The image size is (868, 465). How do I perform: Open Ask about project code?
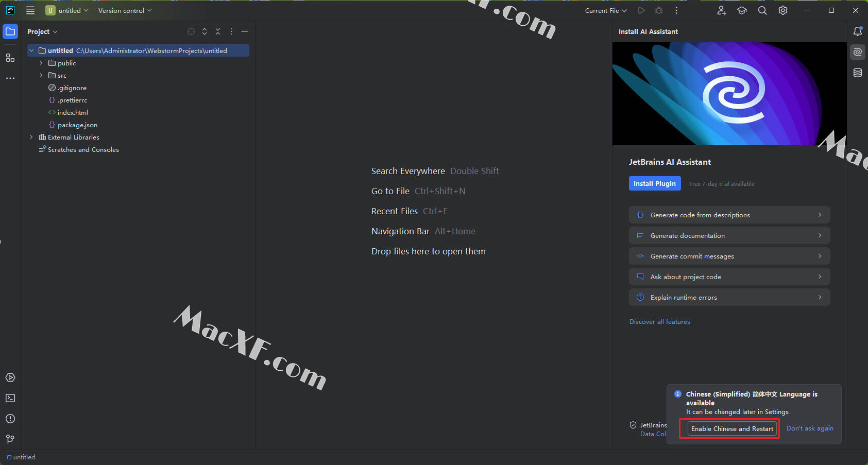(729, 277)
